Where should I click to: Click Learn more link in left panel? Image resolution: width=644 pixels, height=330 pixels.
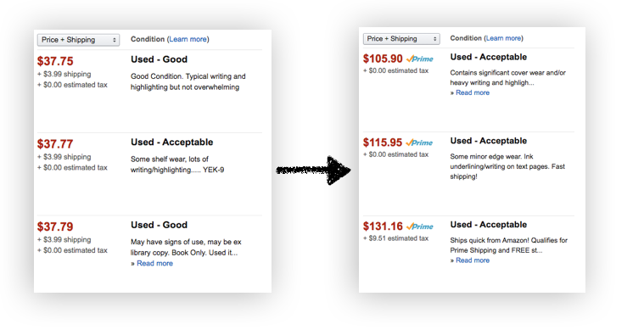click(188, 39)
